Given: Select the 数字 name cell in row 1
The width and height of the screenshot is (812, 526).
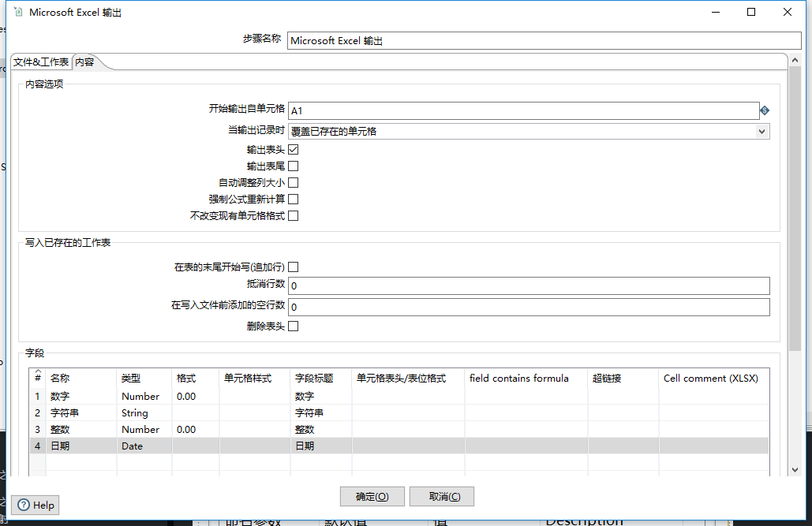Looking at the screenshot, I should pyautogui.click(x=81, y=396).
